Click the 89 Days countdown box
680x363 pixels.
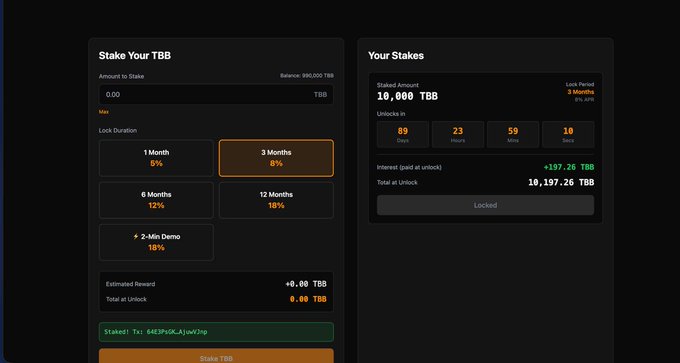pos(403,134)
